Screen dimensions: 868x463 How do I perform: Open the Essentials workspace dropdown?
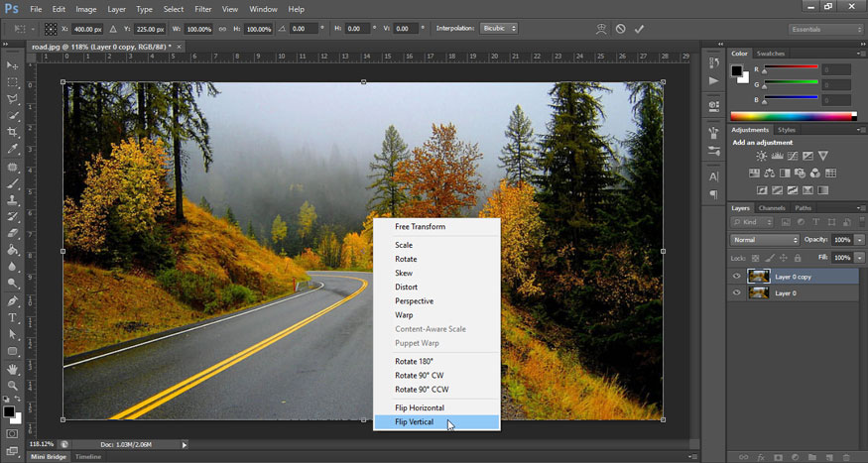[x=824, y=30]
